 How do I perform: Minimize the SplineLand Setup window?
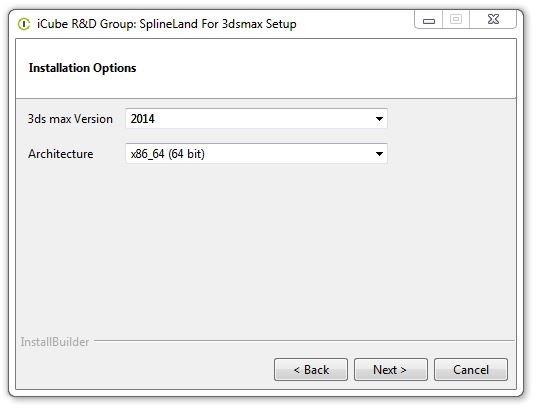click(429, 20)
